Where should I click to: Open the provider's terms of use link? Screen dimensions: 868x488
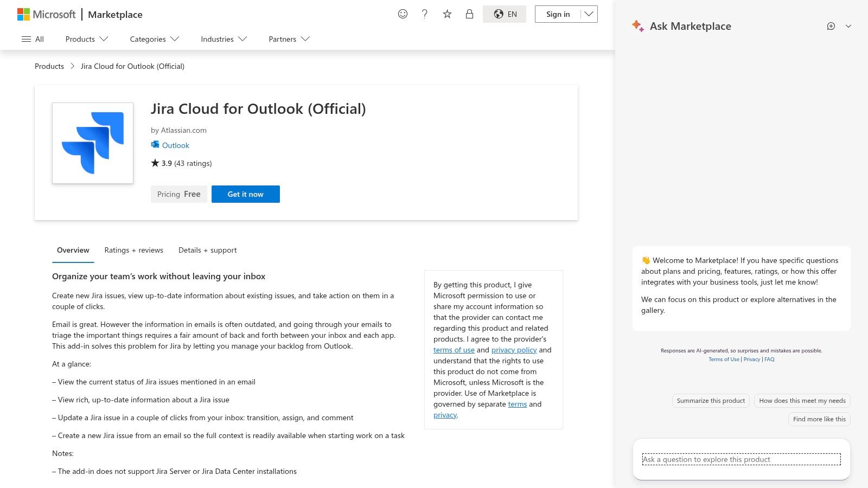pyautogui.click(x=454, y=350)
